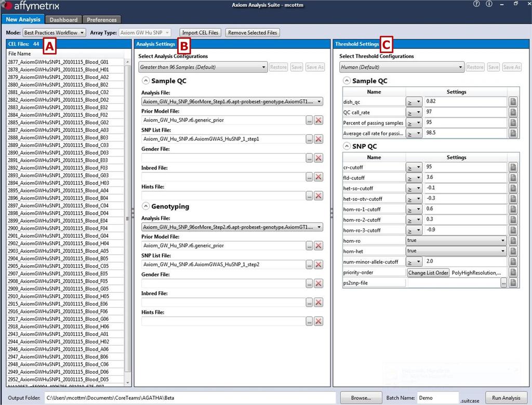Image resolution: width=532 pixels, height=405 pixels.
Task: Open operator dropdown for dish_qc
Action: pos(414,101)
